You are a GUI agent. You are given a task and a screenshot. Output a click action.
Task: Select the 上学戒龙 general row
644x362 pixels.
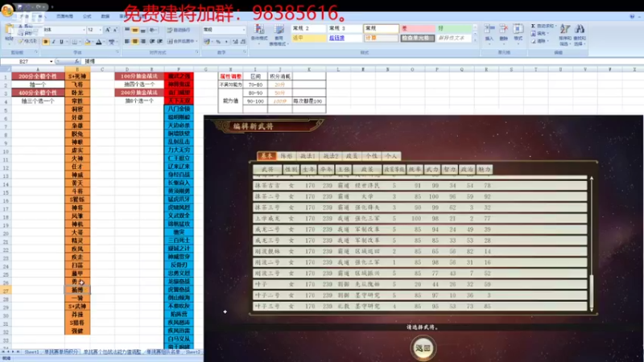[x=419, y=219]
